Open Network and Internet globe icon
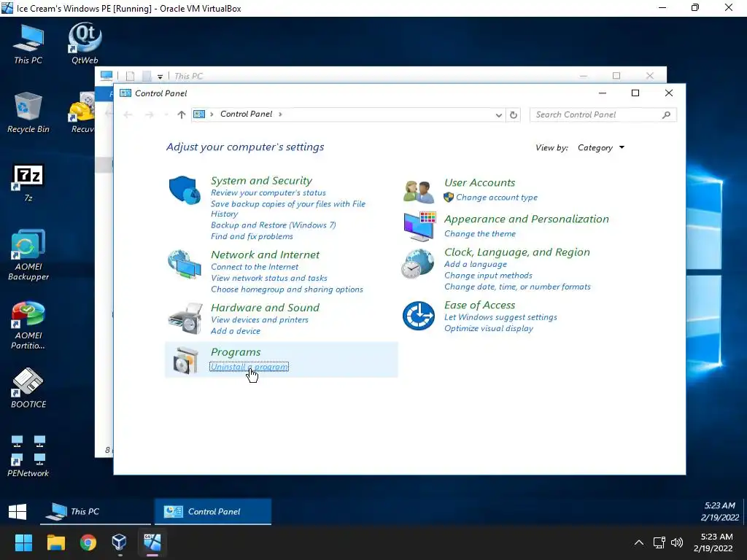747x560 pixels. (x=185, y=264)
